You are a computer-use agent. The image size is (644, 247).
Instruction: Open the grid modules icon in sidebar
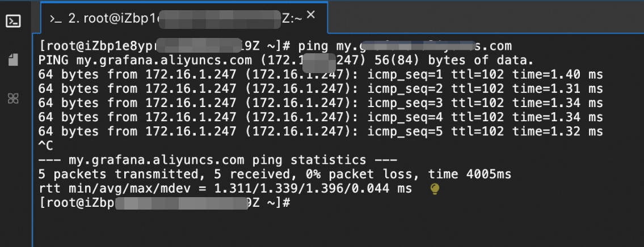point(14,98)
